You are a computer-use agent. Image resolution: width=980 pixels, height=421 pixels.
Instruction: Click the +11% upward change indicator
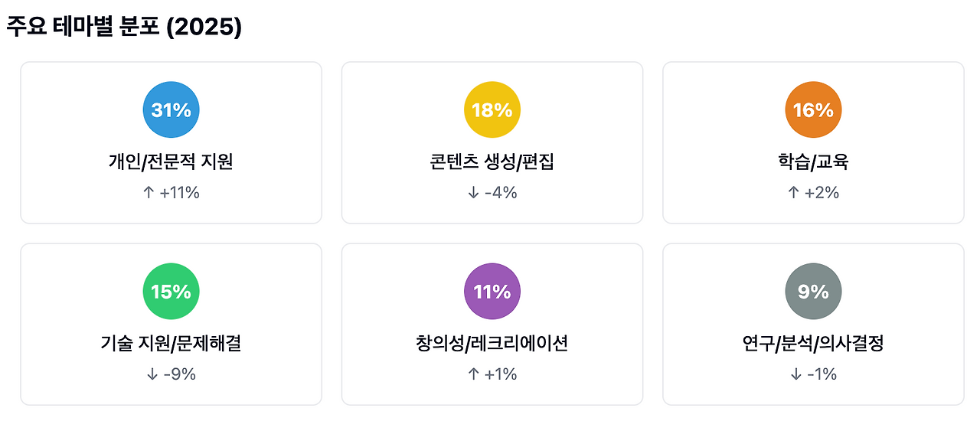[x=171, y=193]
